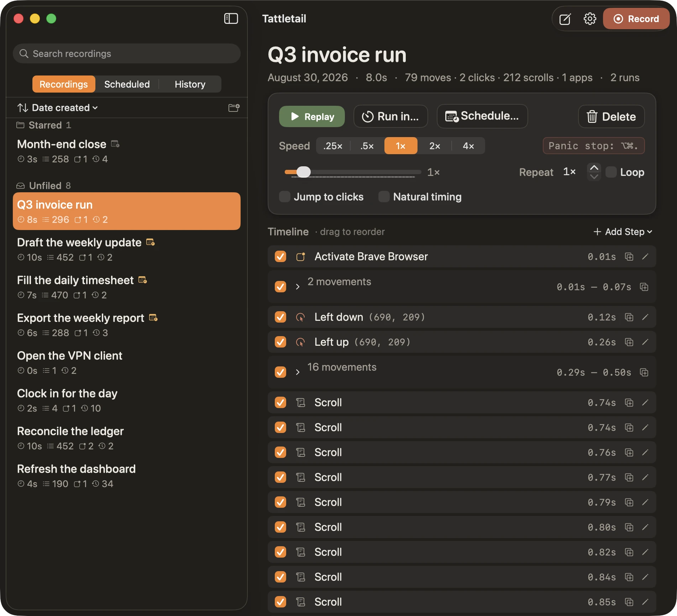Click schedule badge on Export the weekly report
The width and height of the screenshot is (677, 616).
click(153, 318)
